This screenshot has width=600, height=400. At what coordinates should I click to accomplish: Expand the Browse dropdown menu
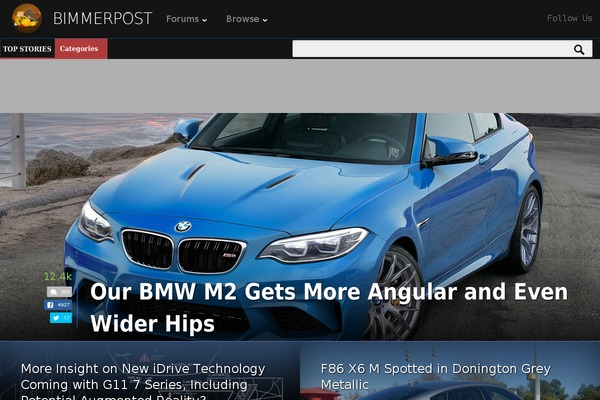[246, 19]
